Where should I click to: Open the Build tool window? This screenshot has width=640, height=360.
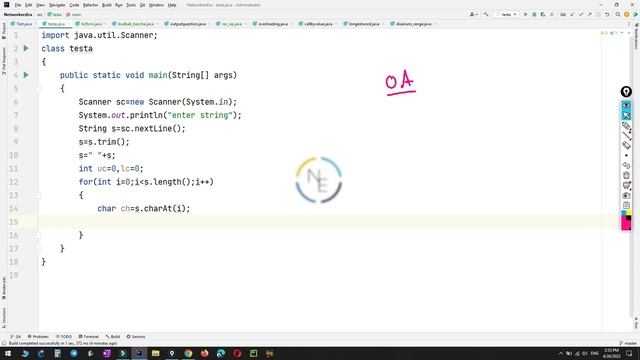coord(113,337)
